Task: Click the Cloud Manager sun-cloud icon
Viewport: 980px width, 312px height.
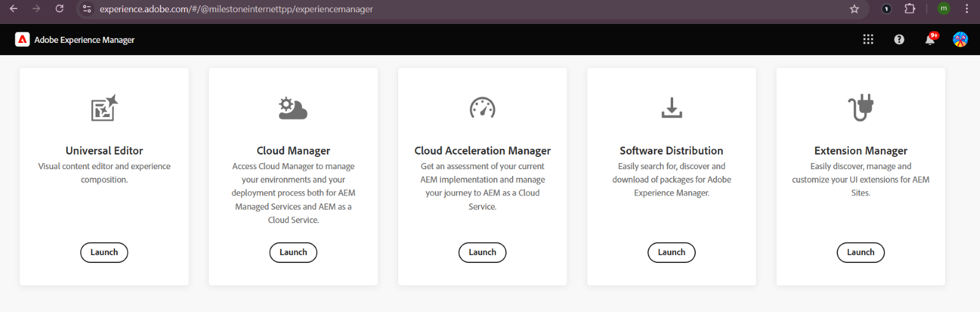Action: pos(293,108)
